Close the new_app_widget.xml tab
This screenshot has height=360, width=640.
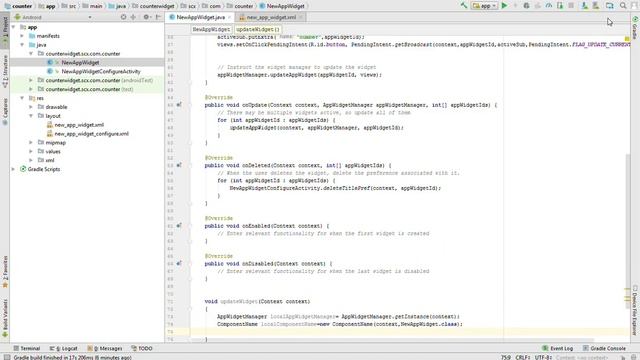click(x=301, y=17)
